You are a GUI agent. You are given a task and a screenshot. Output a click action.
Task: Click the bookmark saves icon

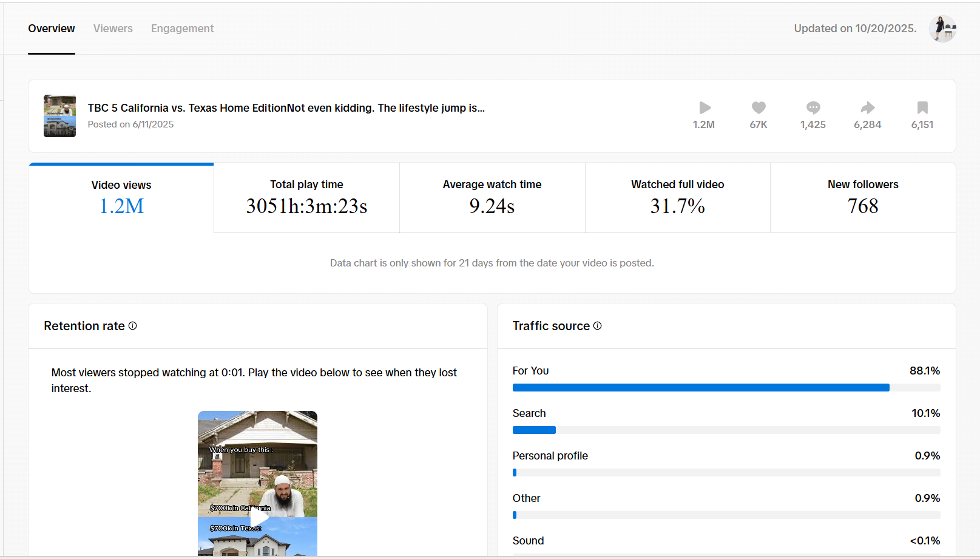(x=922, y=108)
